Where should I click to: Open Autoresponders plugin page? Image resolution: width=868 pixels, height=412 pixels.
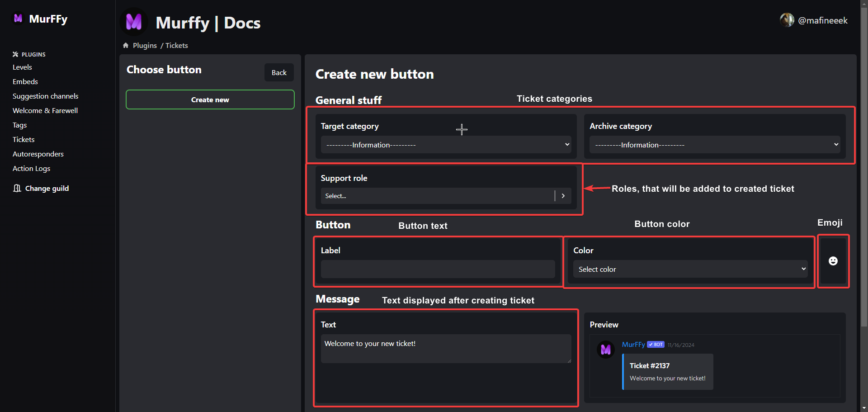(38, 154)
